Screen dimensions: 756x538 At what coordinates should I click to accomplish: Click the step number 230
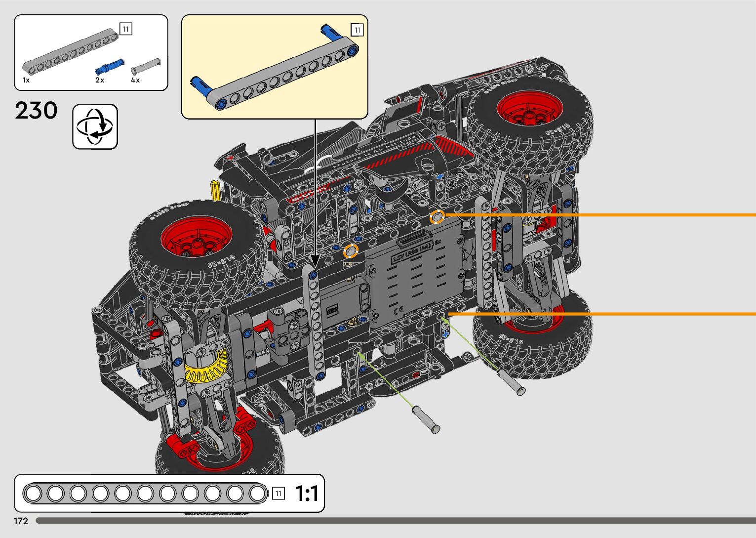[36, 111]
